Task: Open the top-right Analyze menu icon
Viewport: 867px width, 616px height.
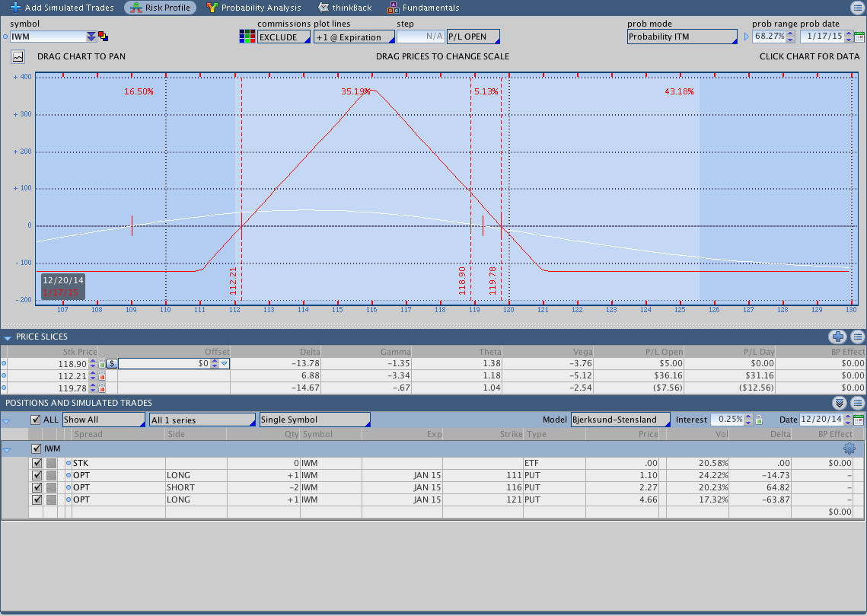Action: tap(857, 8)
